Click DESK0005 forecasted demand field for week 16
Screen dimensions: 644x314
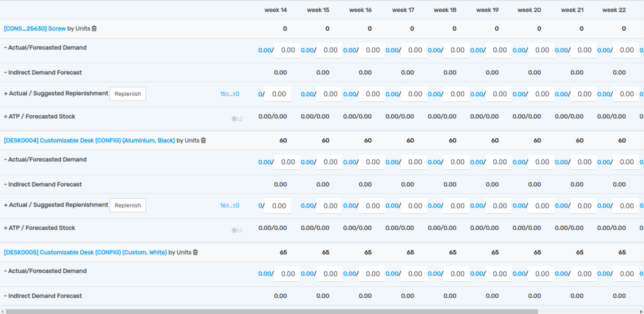pos(372,274)
